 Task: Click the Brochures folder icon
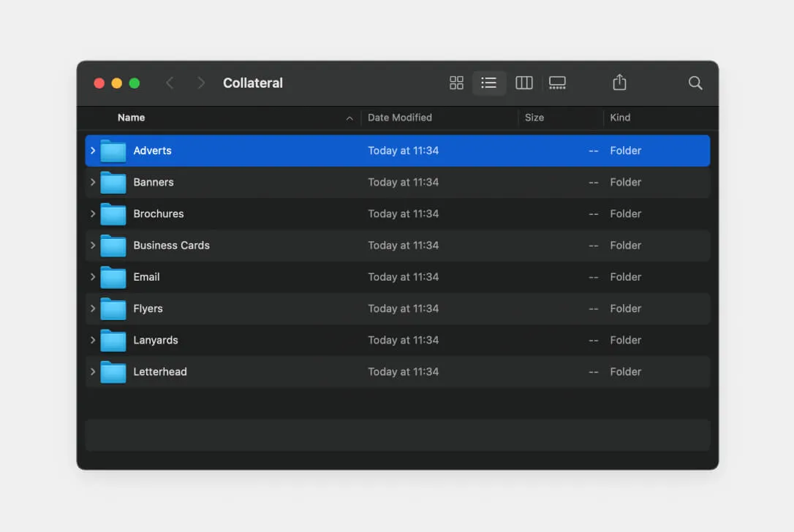[x=113, y=214]
